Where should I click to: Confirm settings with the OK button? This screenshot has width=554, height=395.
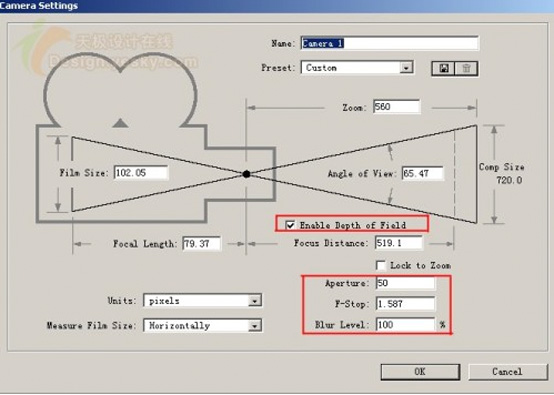420,372
